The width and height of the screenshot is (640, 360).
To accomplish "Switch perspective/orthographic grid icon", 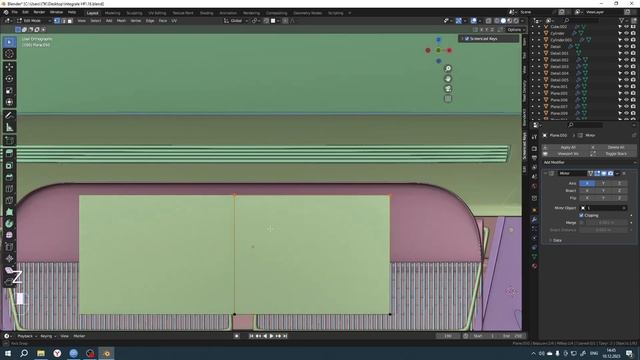I will coord(448,99).
